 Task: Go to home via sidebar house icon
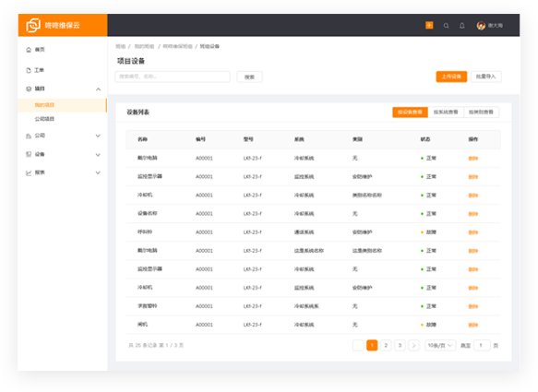click(29, 50)
